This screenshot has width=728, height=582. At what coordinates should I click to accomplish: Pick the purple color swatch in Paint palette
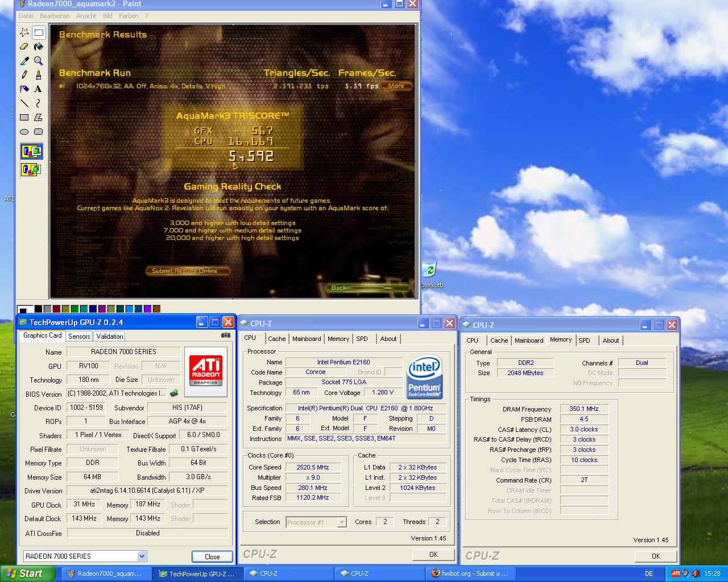[x=102, y=309]
